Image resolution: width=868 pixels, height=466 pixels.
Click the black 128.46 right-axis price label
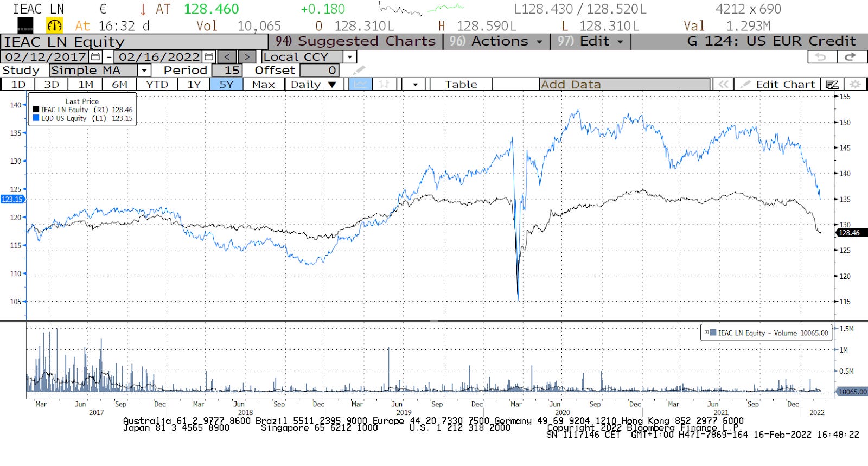(851, 233)
